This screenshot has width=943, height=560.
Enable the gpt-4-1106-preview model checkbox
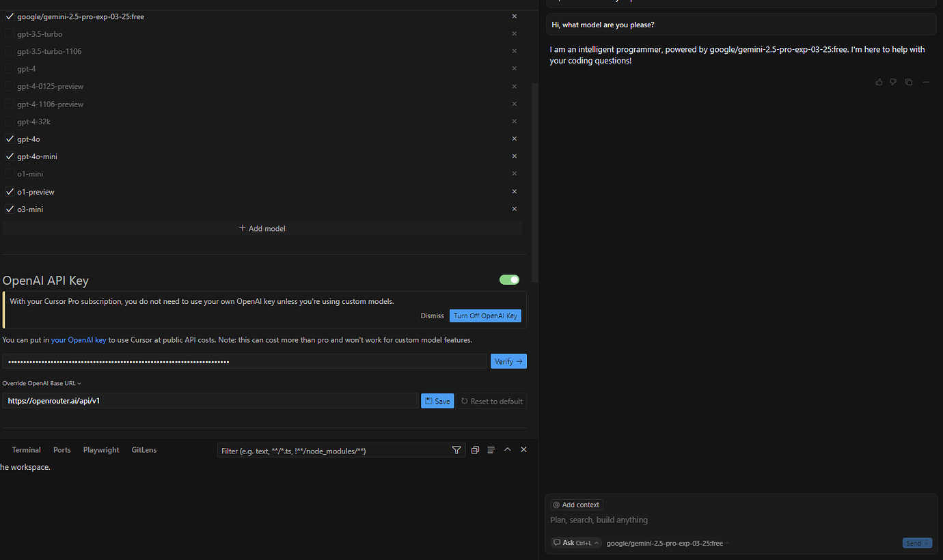[x=10, y=104]
